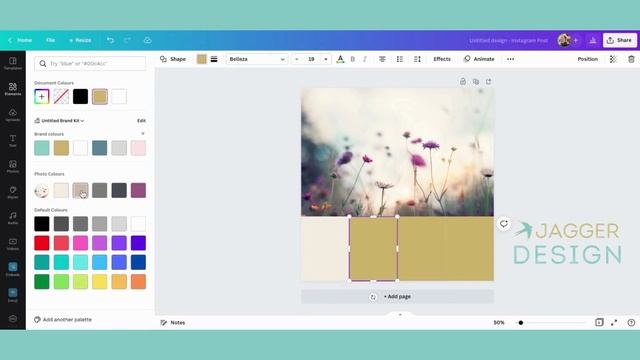640x360 pixels.
Task: Click the comment bubble icon beside canvas
Action: click(504, 224)
